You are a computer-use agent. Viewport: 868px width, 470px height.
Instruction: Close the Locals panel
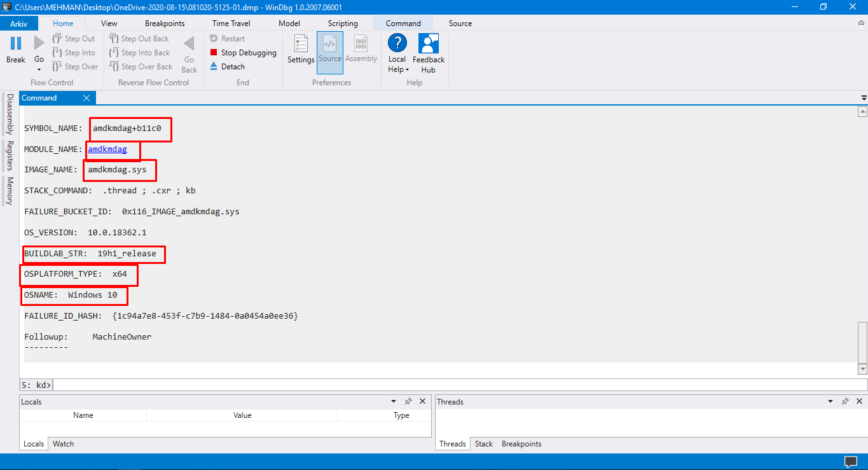click(x=422, y=402)
